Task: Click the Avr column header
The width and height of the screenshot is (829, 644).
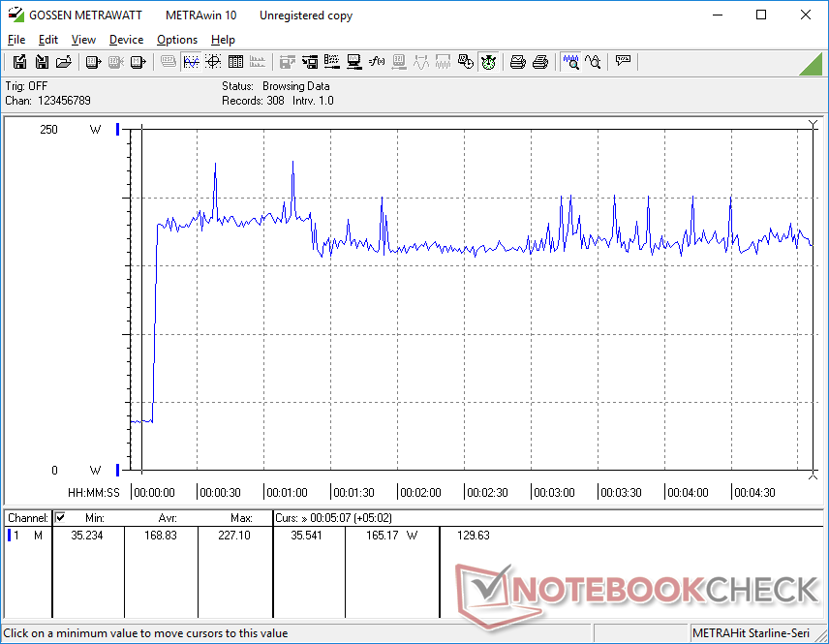Action: pyautogui.click(x=168, y=518)
